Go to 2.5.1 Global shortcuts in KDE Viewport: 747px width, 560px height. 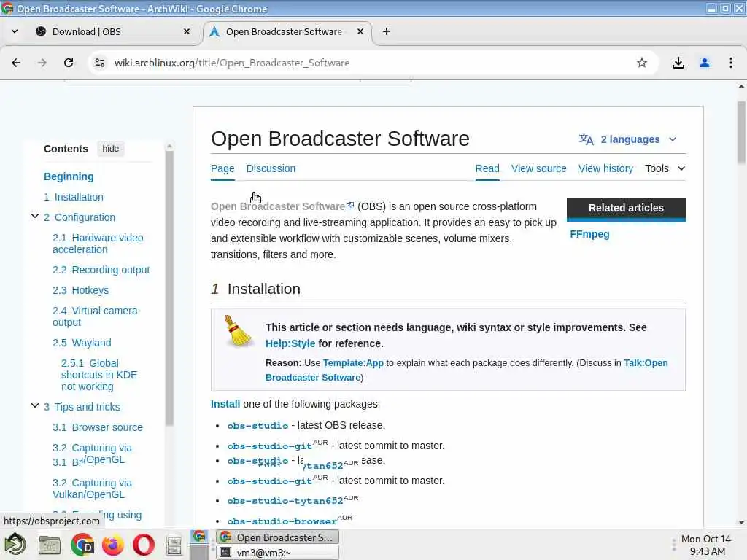coord(99,375)
